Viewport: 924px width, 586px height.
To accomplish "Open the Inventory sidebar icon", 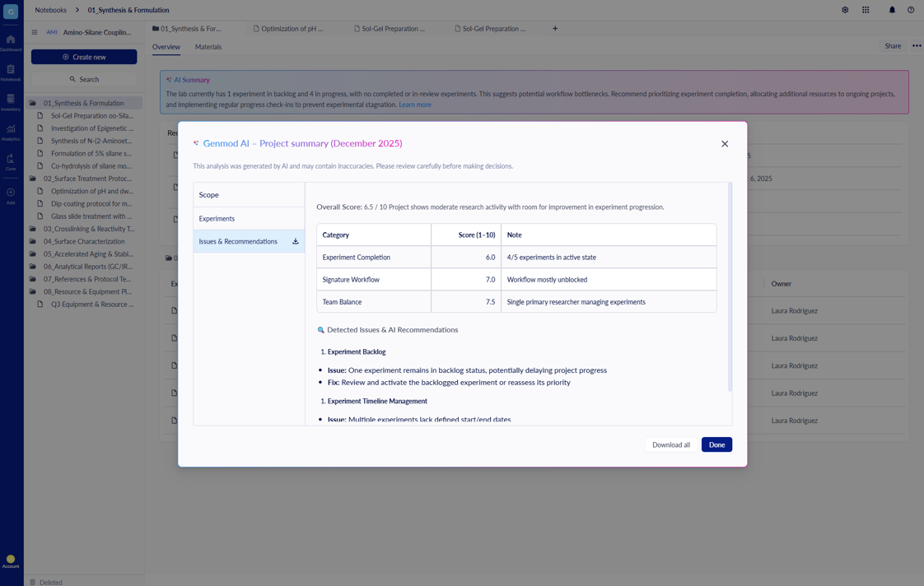I will [x=11, y=102].
